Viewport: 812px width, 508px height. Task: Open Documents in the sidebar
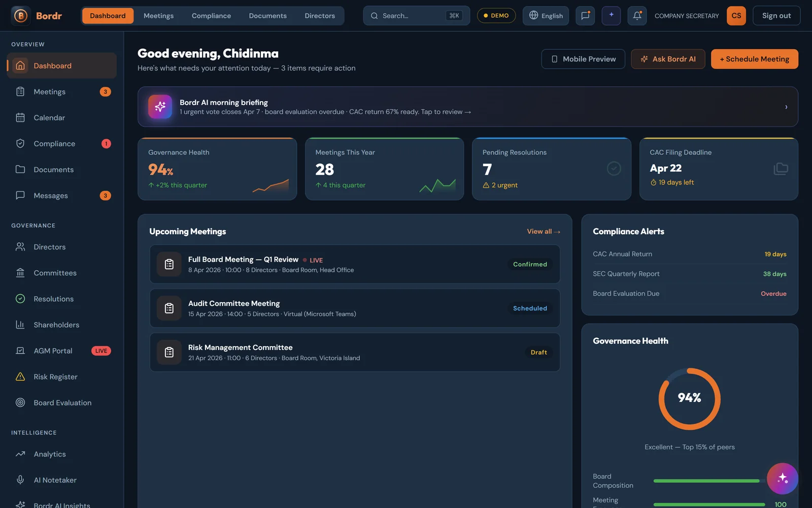point(61,170)
